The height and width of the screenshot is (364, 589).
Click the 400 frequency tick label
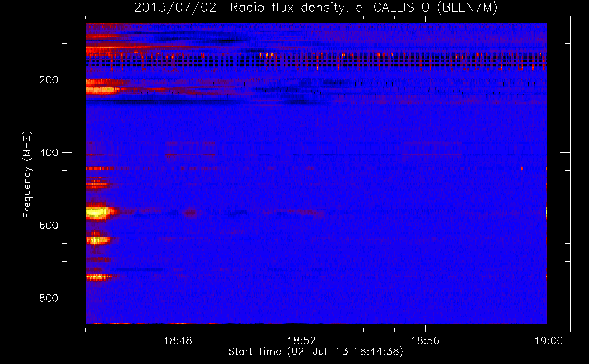[49, 153]
